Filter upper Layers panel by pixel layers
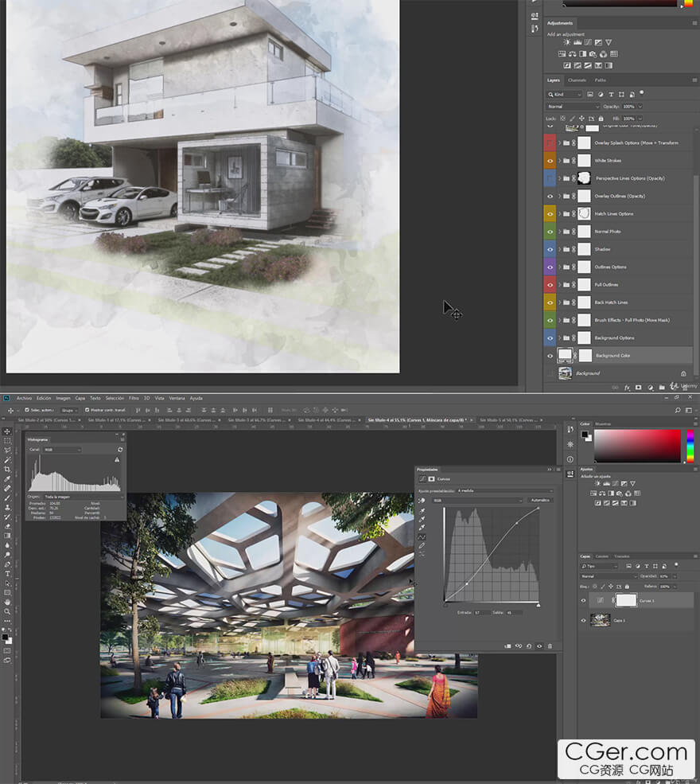This screenshot has height=784, width=700. coord(590,94)
